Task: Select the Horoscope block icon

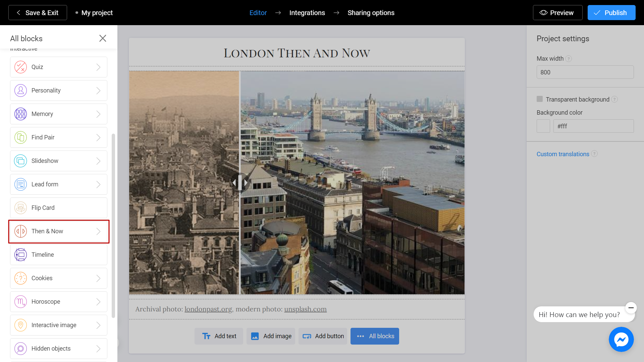Action: click(x=20, y=302)
